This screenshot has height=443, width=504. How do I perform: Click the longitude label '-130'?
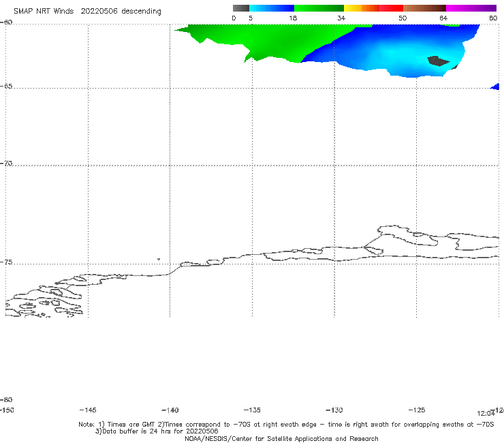pos(334,410)
